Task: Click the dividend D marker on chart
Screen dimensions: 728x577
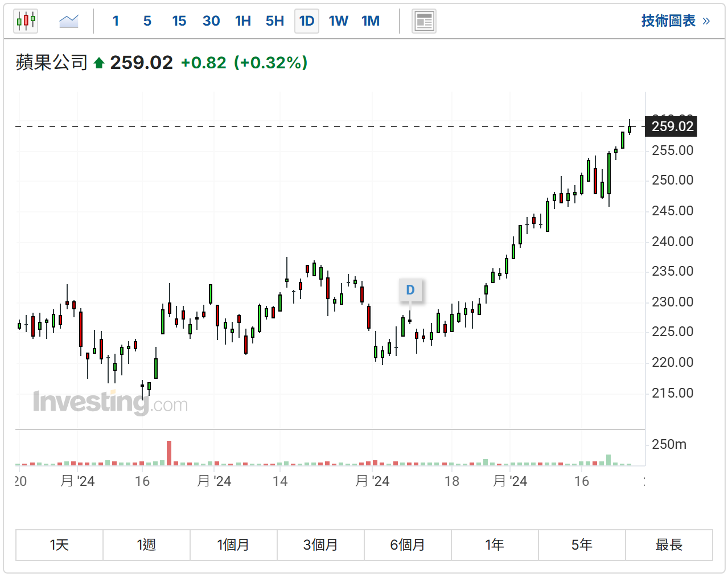Action: click(410, 290)
